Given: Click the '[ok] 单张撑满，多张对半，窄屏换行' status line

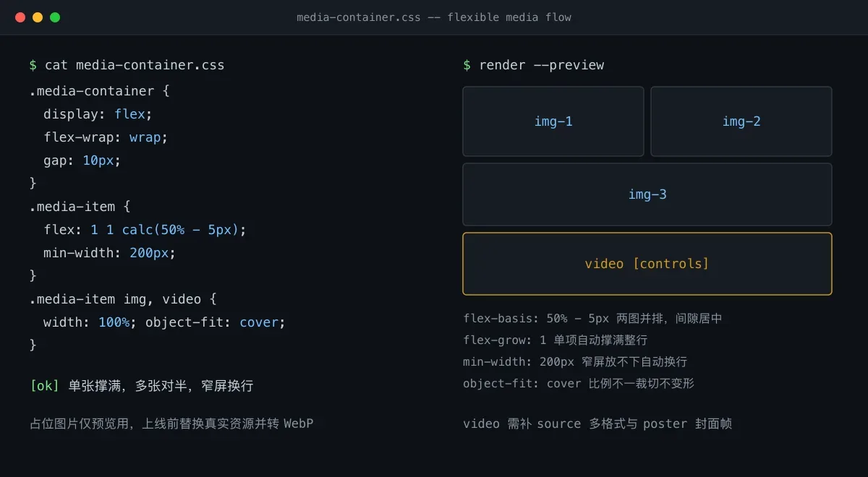Looking at the screenshot, I should pyautogui.click(x=142, y=386).
